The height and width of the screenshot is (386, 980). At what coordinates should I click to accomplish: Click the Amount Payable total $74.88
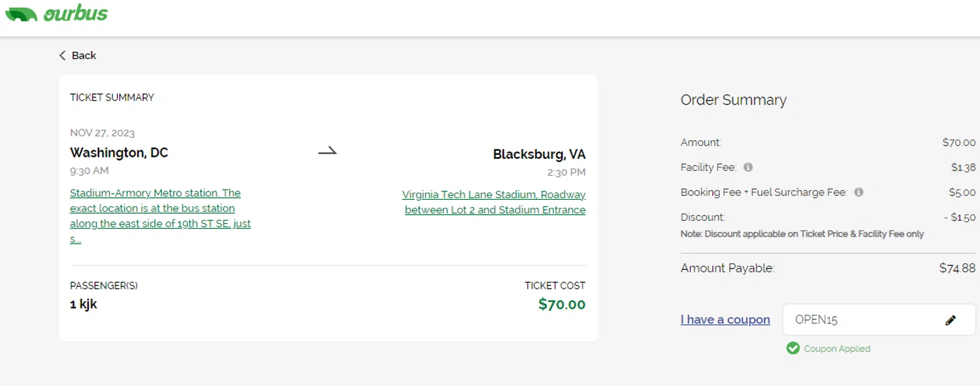pos(957,268)
